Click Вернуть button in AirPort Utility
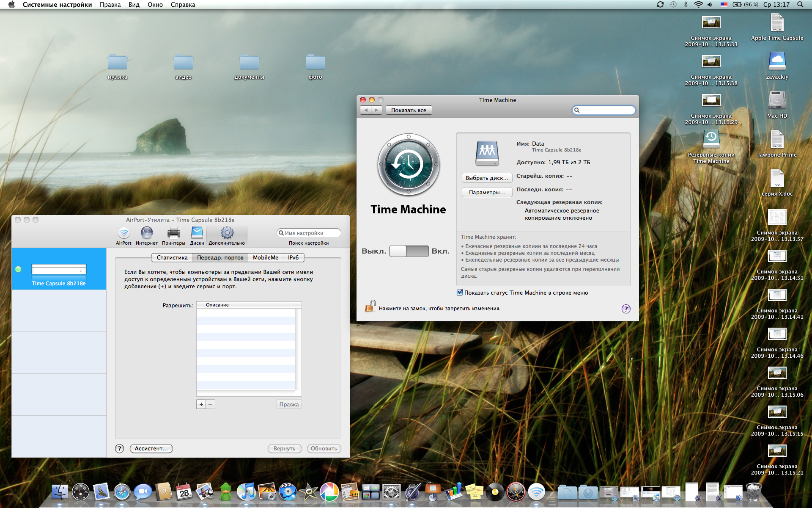 coord(284,448)
